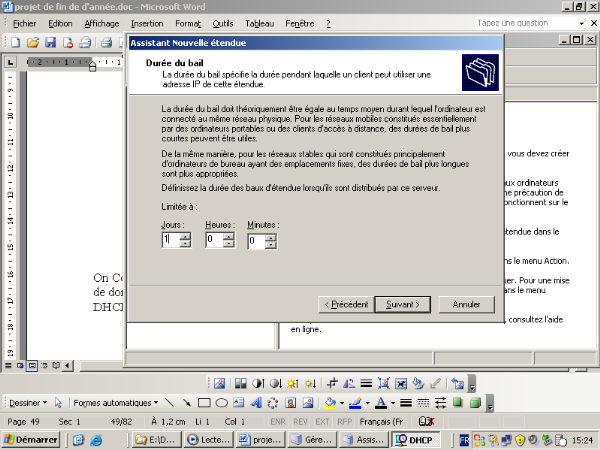This screenshot has width=600, height=450.
Task: Click the Save diskette icon
Action: tap(49, 42)
